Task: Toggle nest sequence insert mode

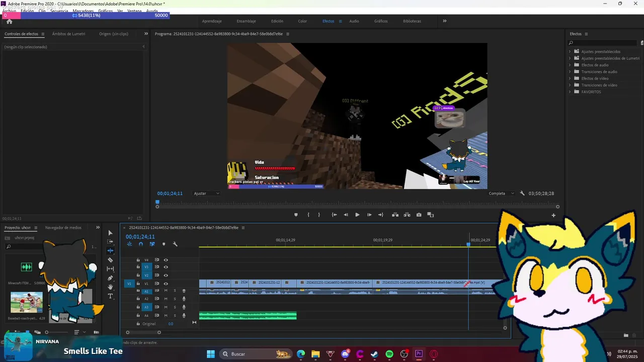Action: click(x=129, y=244)
